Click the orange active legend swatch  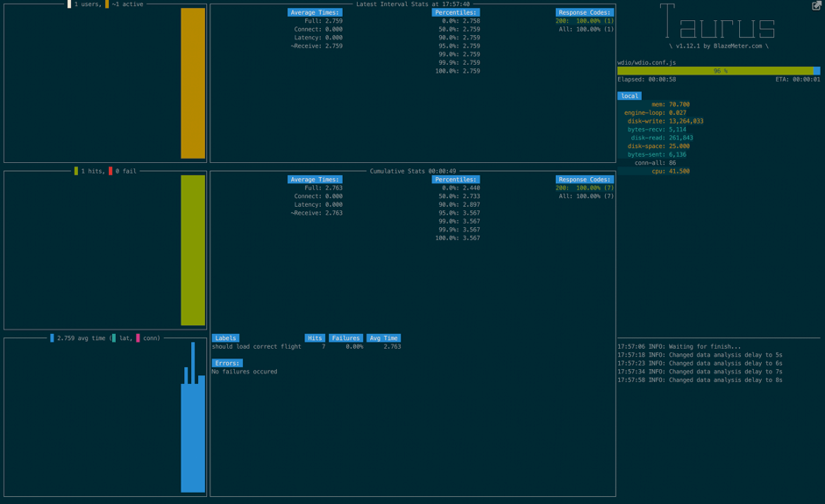(x=107, y=4)
